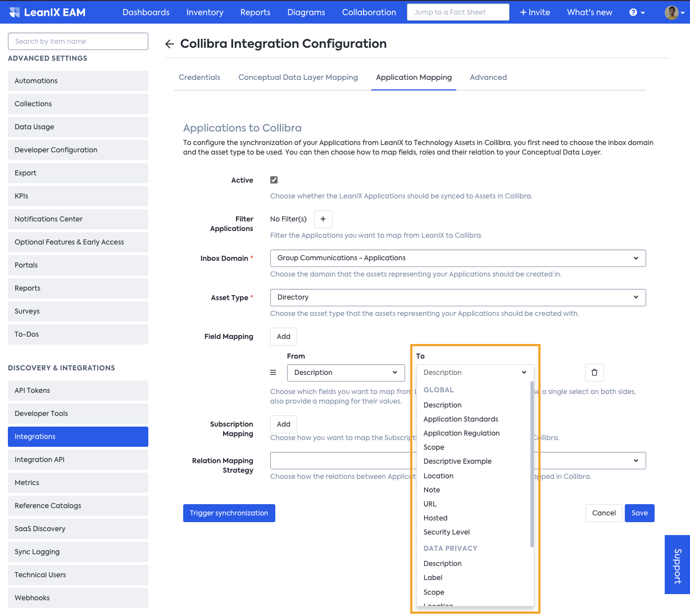
Task: Choose Descriptive Example option
Action: [x=457, y=461]
